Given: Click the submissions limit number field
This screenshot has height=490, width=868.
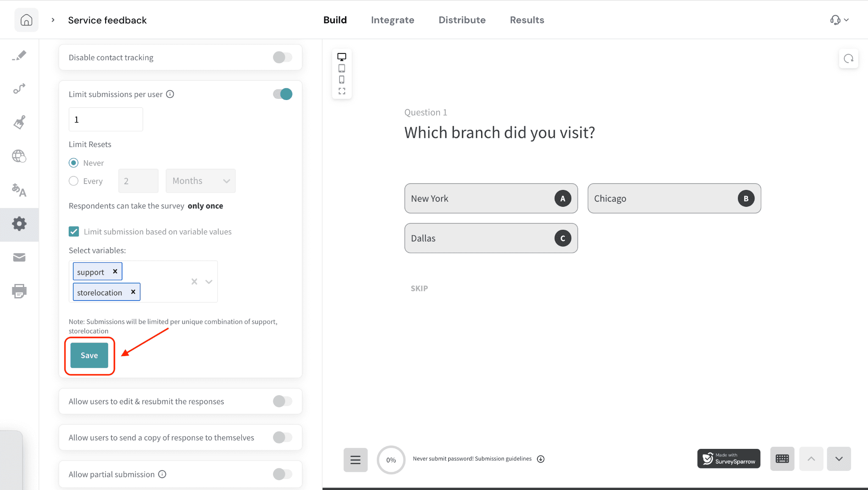Looking at the screenshot, I should click(x=106, y=120).
